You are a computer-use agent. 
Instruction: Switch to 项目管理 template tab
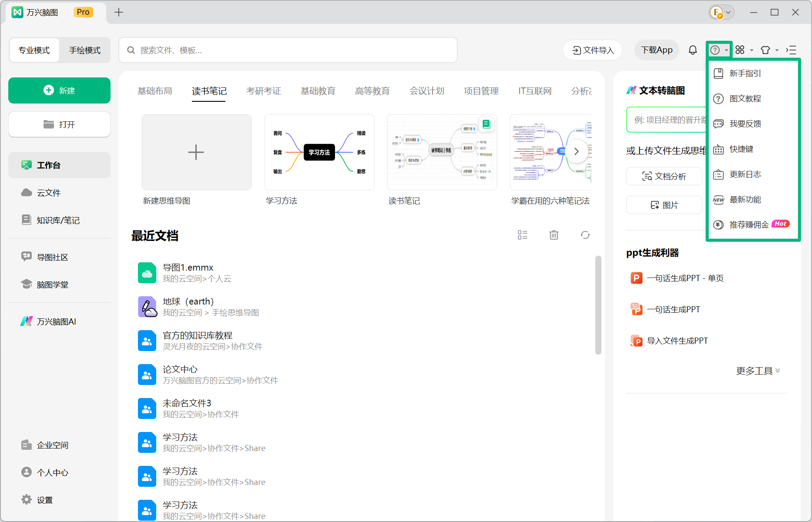pyautogui.click(x=481, y=91)
